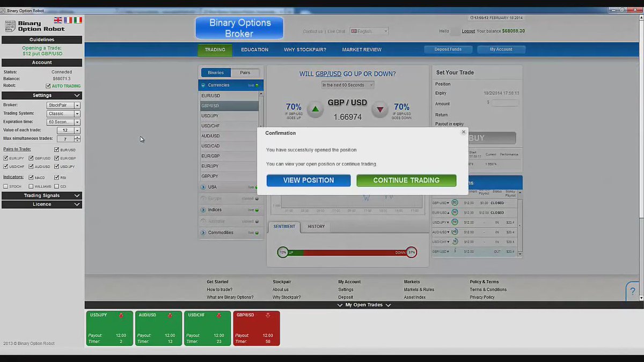Open the MARKET REVIEW menu item
The height and width of the screenshot is (362, 644).
pyautogui.click(x=362, y=50)
